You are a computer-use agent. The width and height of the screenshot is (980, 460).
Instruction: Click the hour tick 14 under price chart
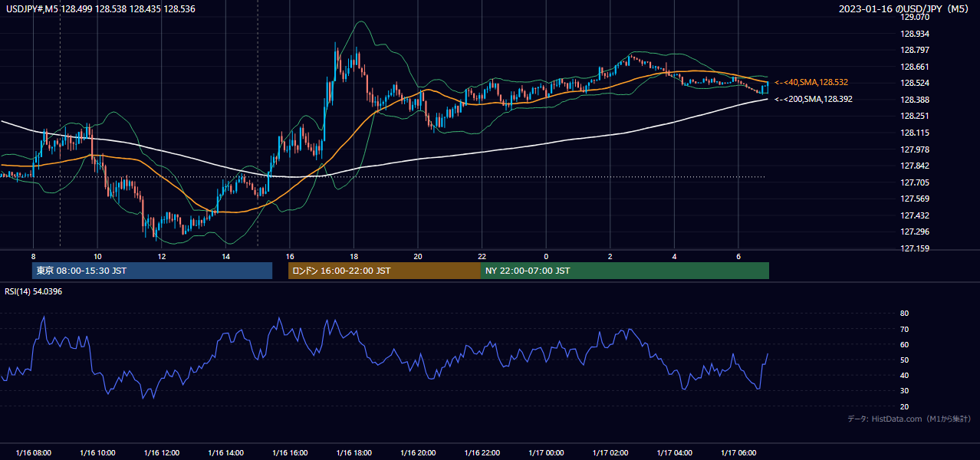225,255
